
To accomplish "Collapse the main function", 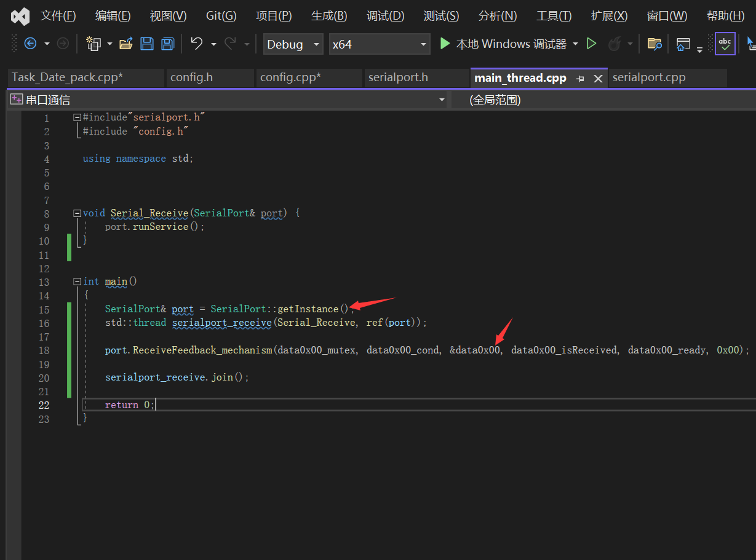I will click(77, 282).
